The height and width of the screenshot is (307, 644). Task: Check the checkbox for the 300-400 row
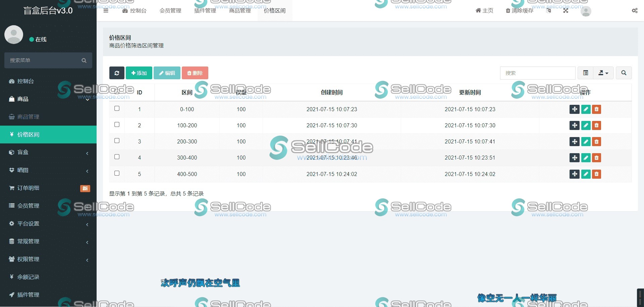(117, 157)
